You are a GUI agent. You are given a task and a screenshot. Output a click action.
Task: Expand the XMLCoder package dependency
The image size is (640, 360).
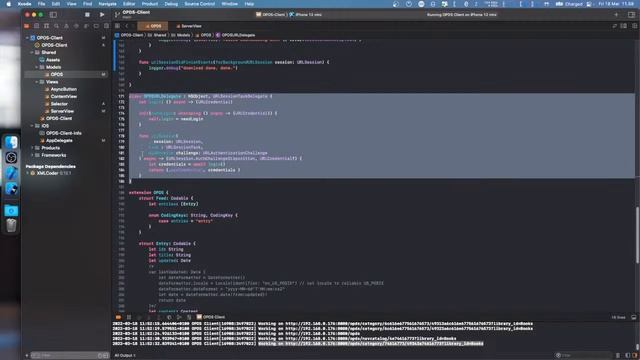[x=27, y=173]
